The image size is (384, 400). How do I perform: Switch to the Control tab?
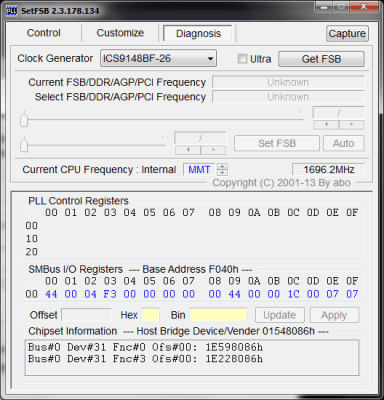coord(44,33)
